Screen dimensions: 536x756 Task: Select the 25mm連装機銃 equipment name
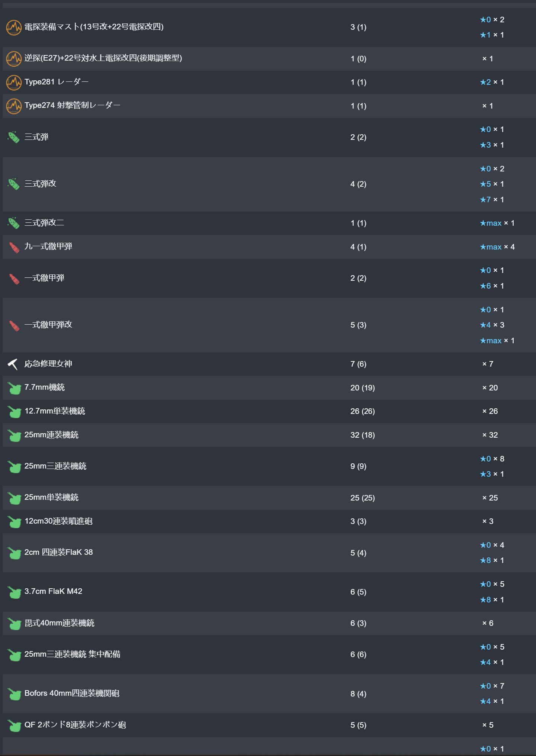pos(51,435)
